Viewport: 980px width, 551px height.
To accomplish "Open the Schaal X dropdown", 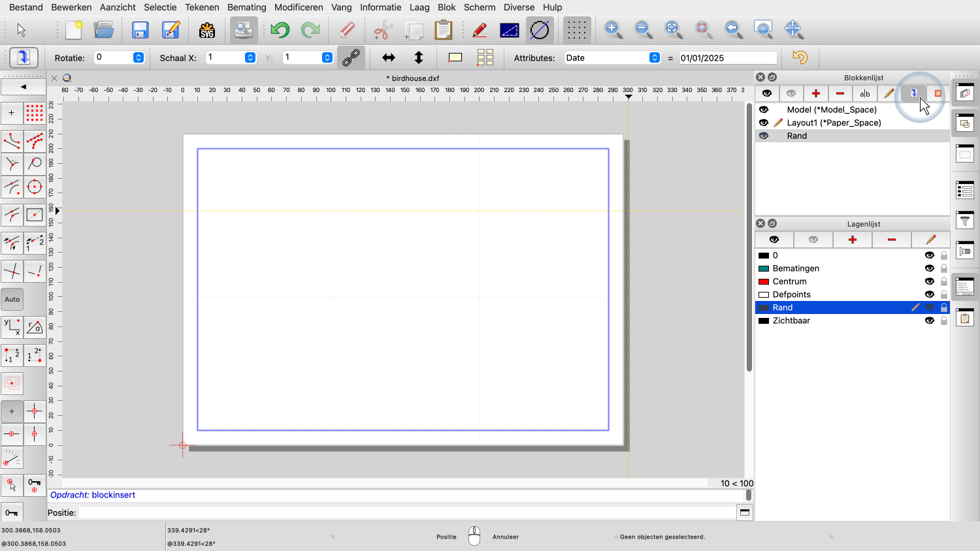I will 250,57.
